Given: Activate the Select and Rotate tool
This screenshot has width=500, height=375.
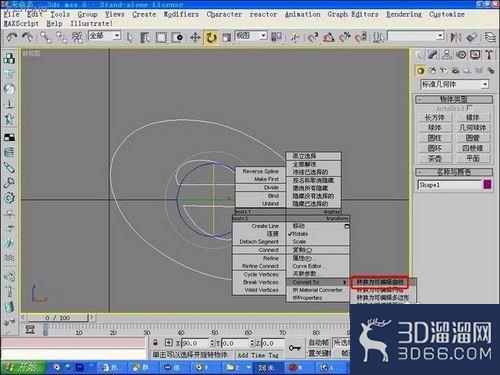Looking at the screenshot, I should point(211,37).
